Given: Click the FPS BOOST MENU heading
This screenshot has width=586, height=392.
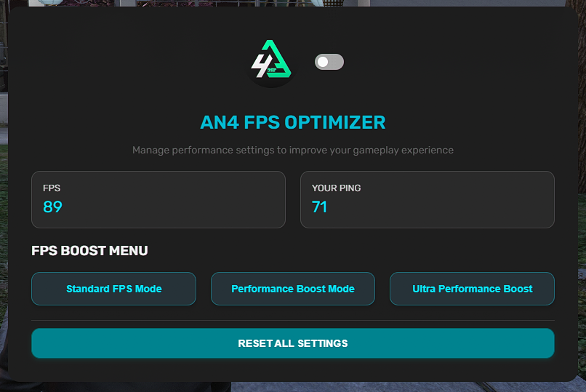Looking at the screenshot, I should [x=89, y=251].
